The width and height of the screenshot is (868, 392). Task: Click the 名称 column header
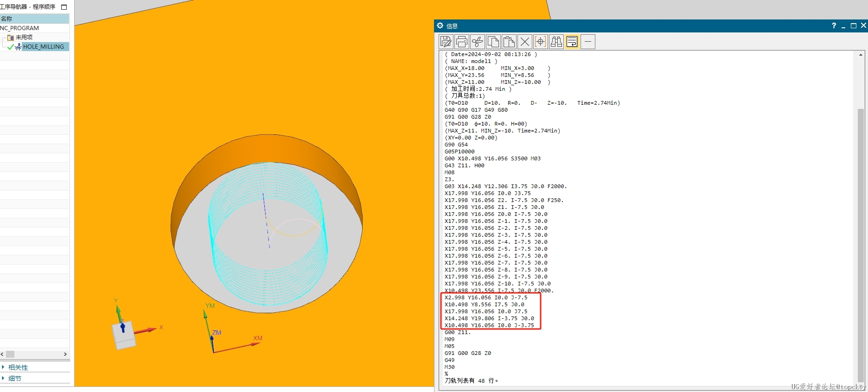(34, 19)
